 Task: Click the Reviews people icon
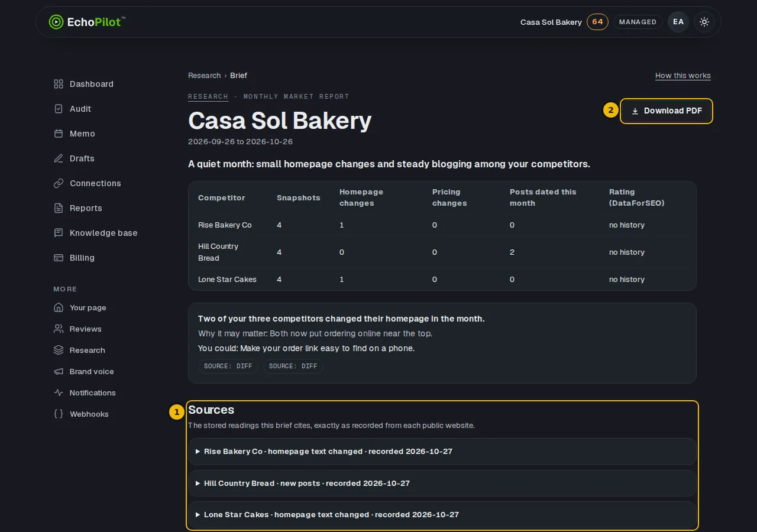click(x=59, y=329)
